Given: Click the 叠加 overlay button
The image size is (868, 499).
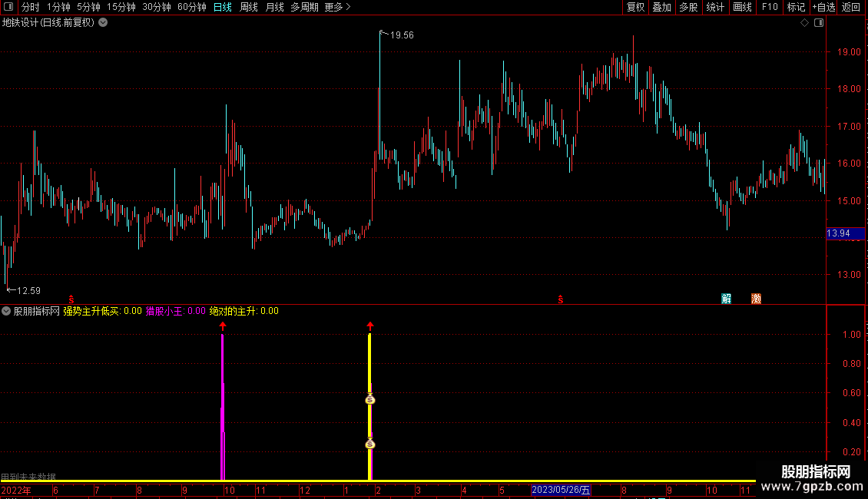Looking at the screenshot, I should pyautogui.click(x=661, y=7).
